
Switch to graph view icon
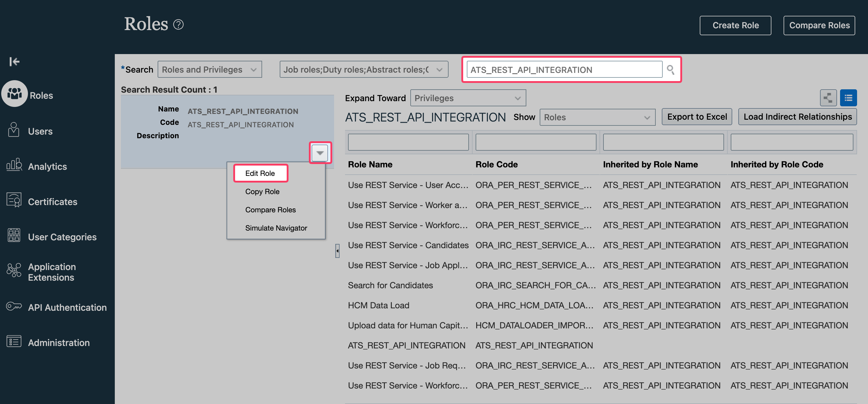828,98
